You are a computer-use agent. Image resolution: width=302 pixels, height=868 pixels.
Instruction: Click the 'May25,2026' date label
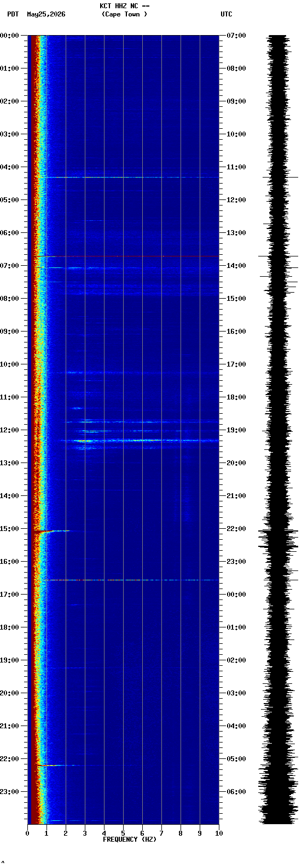pyautogui.click(x=46, y=14)
